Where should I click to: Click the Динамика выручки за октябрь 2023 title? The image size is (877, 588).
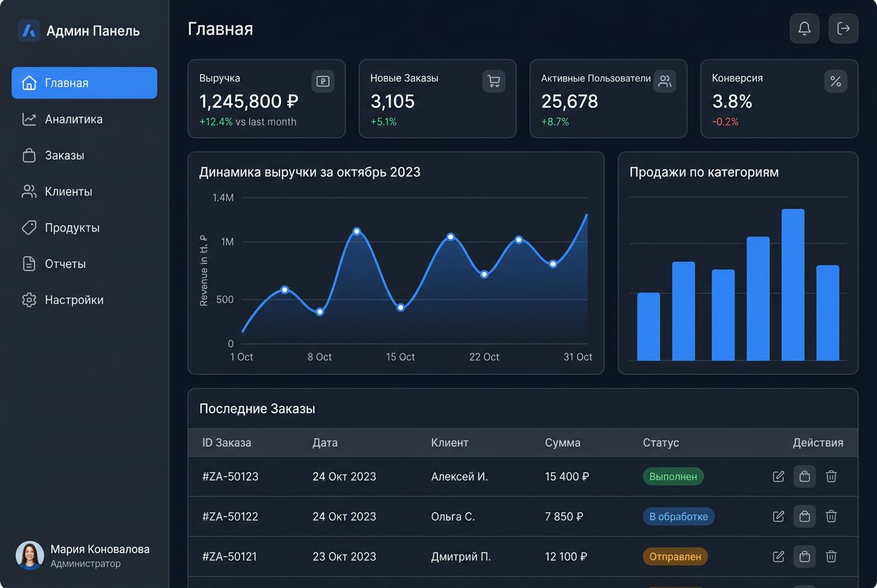point(310,172)
